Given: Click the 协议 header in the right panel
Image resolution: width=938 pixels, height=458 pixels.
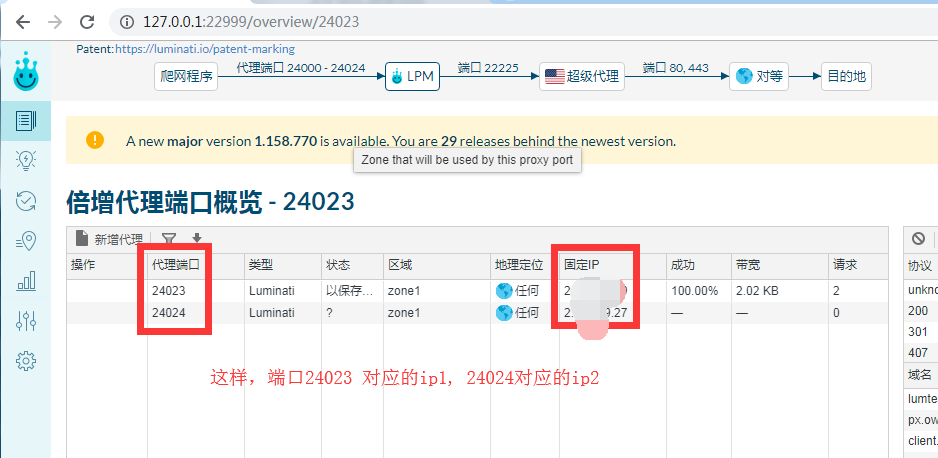Looking at the screenshot, I should 921,266.
